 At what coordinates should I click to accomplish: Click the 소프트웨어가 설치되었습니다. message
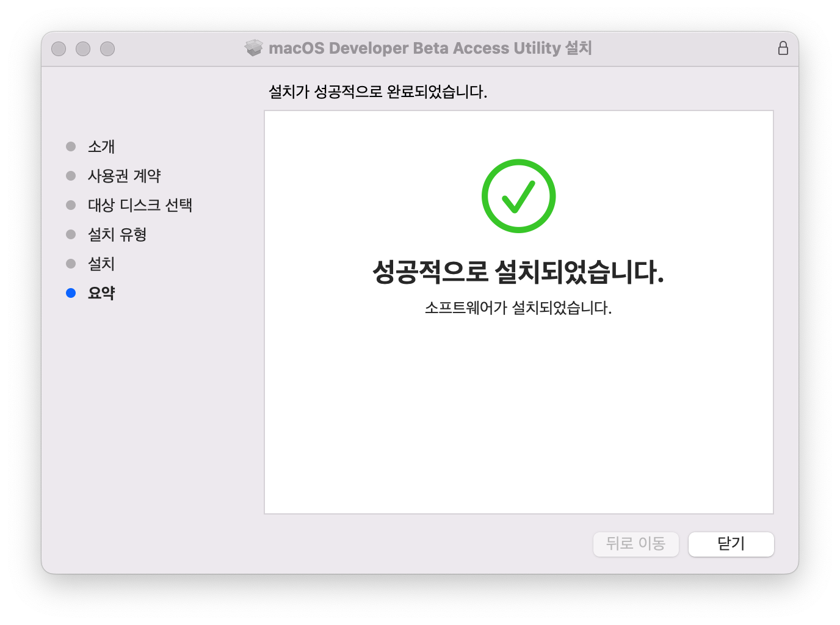pos(518,308)
